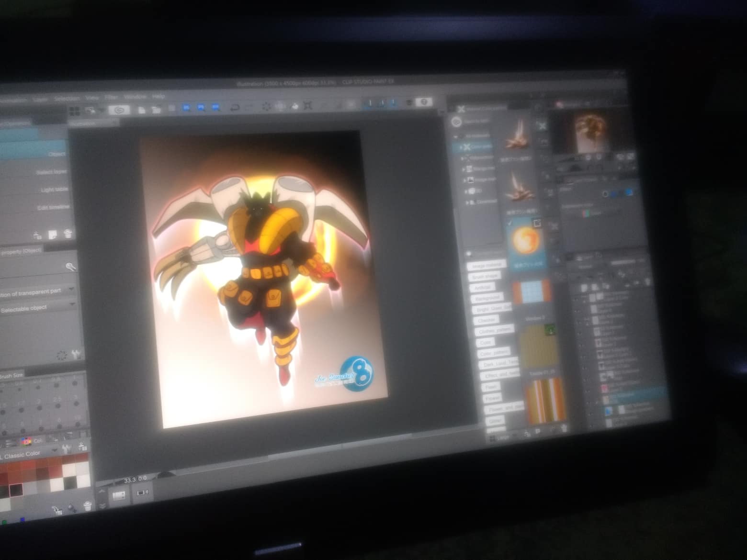Delete sub tool with the trash icon

pos(68,234)
